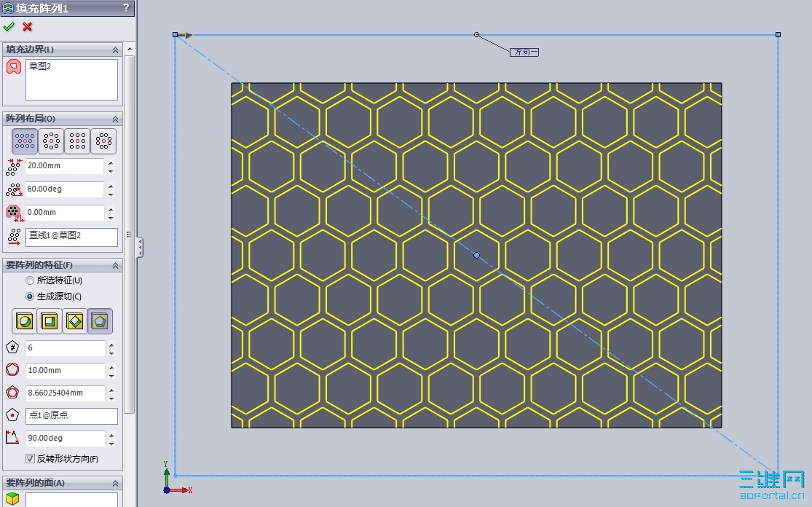This screenshot has height=507, width=812.
Task: Toggle the 反转形状方向(F) checkbox
Action: coord(30,458)
